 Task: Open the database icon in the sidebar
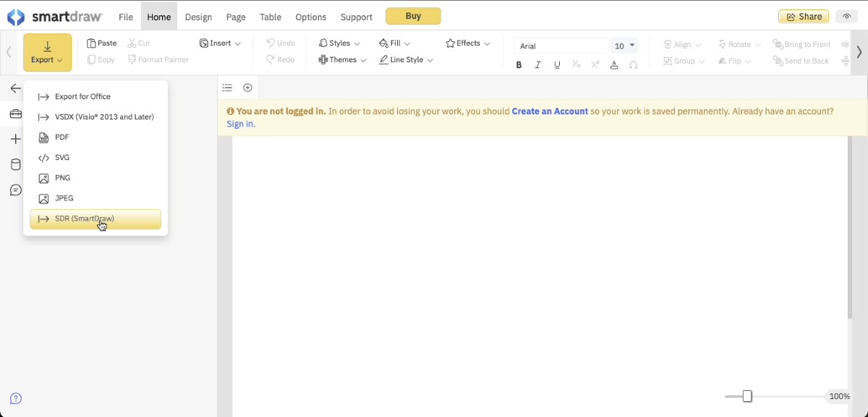[x=15, y=164]
